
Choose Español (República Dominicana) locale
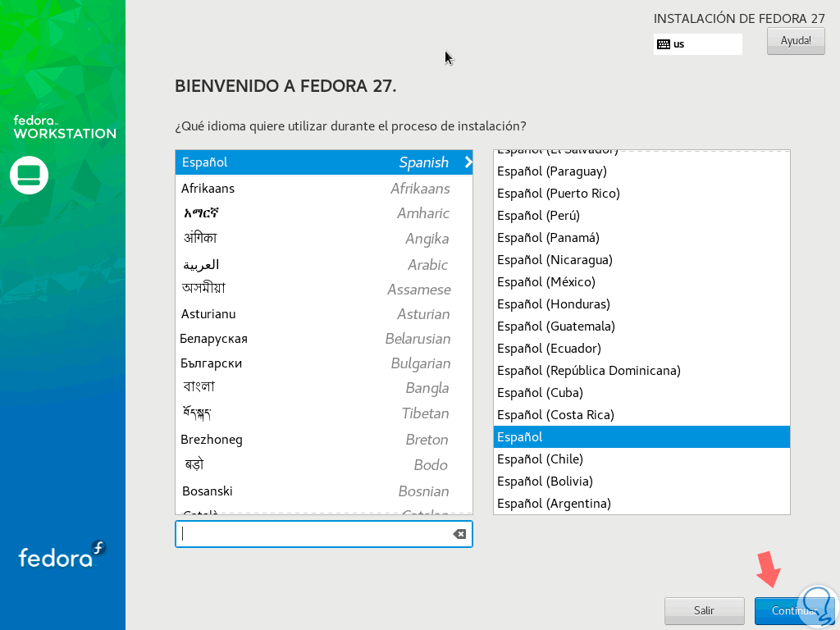point(641,370)
